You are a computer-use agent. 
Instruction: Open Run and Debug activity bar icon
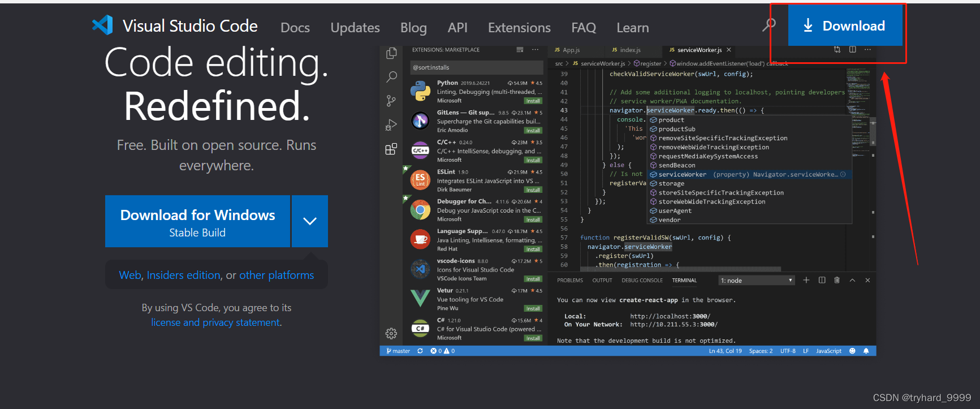(x=391, y=125)
